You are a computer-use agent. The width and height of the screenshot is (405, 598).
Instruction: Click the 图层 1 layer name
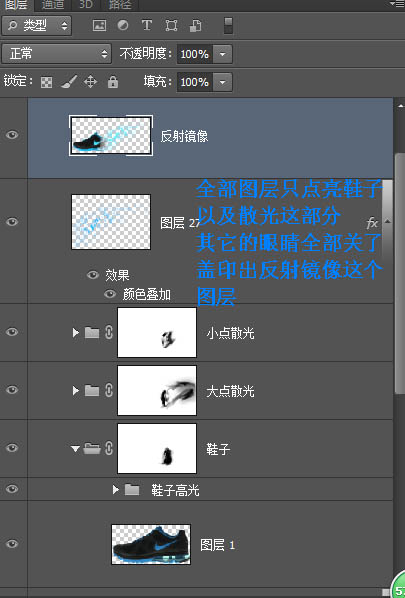pyautogui.click(x=218, y=545)
